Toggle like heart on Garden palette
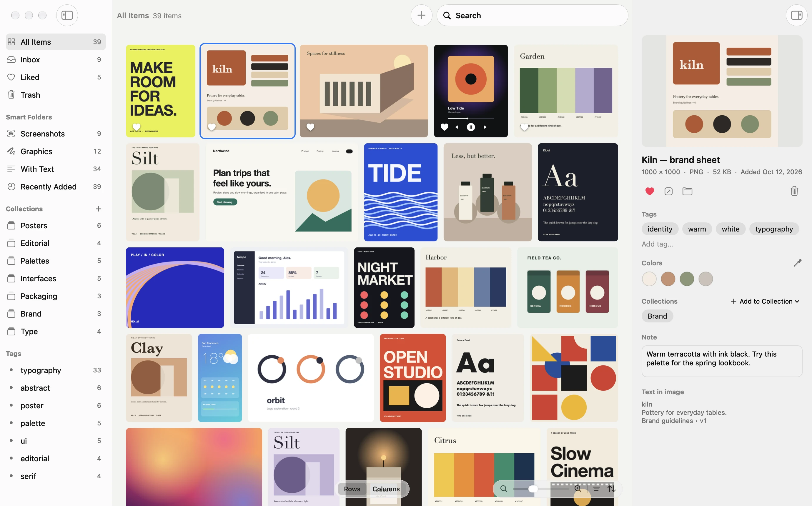The image size is (812, 506). pos(524,127)
